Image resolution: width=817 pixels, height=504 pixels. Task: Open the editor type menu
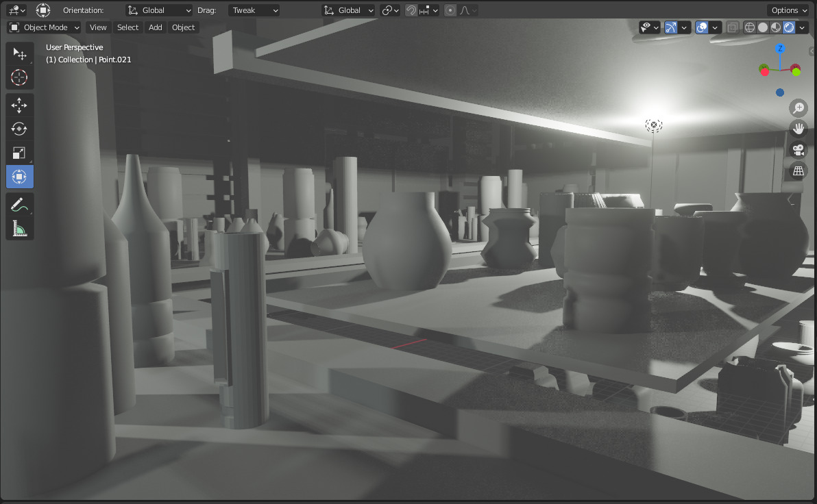click(17, 10)
